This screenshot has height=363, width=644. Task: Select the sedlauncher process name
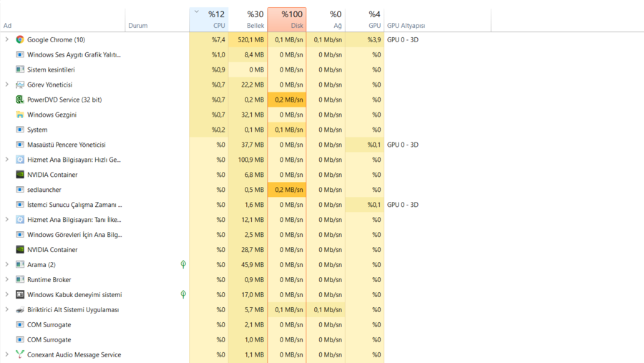click(x=44, y=190)
